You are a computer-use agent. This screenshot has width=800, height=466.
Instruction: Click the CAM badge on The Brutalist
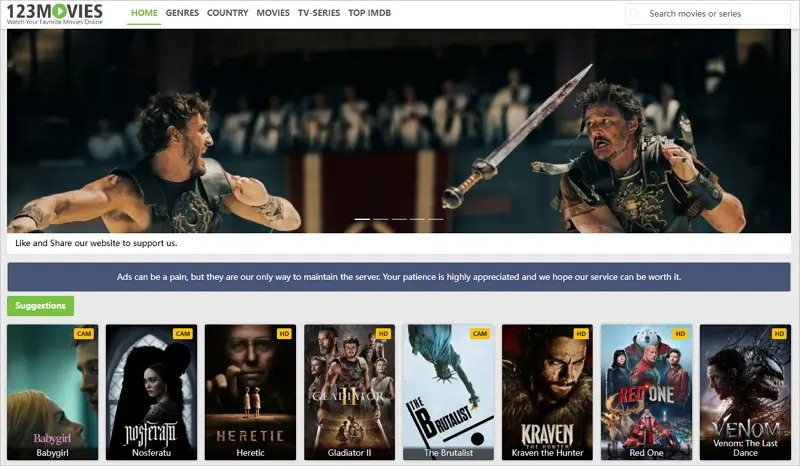pyautogui.click(x=480, y=334)
